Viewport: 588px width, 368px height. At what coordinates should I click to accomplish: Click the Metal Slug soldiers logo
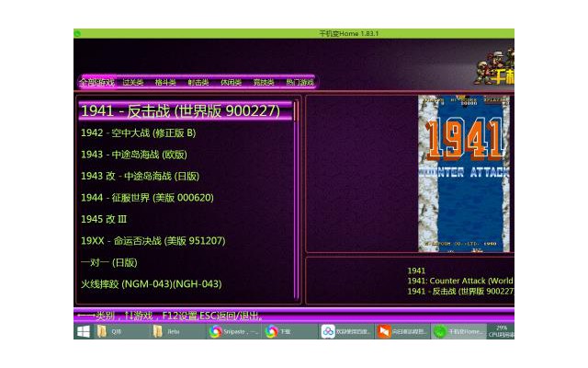click(x=494, y=67)
